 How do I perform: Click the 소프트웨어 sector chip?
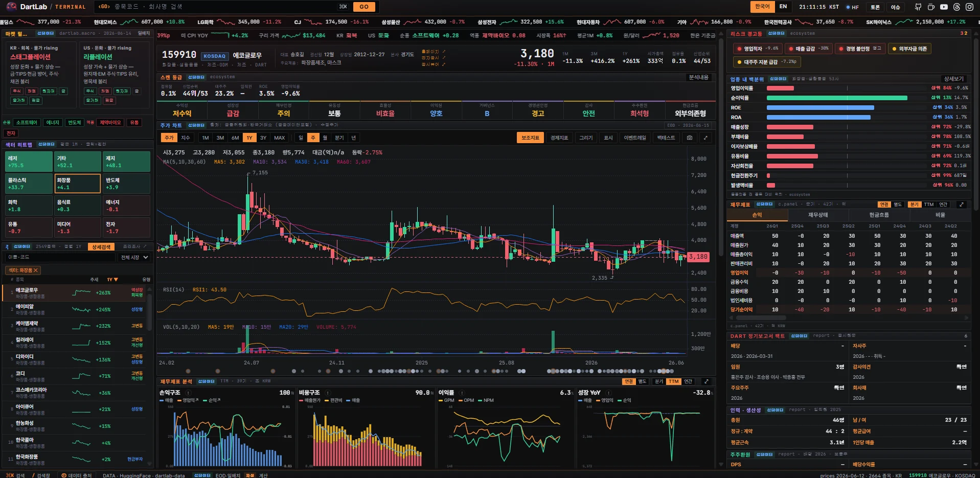pos(27,123)
